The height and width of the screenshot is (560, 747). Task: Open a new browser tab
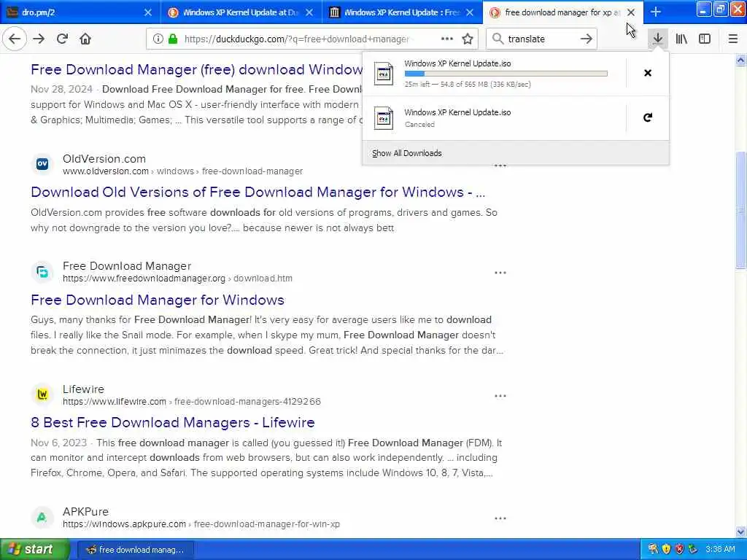[x=656, y=12]
